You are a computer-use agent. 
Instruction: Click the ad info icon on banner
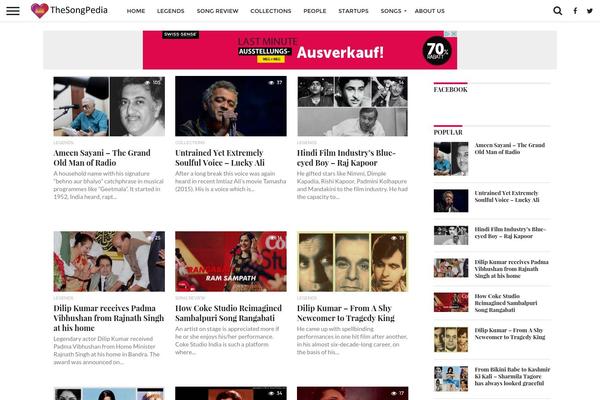tap(447, 34)
